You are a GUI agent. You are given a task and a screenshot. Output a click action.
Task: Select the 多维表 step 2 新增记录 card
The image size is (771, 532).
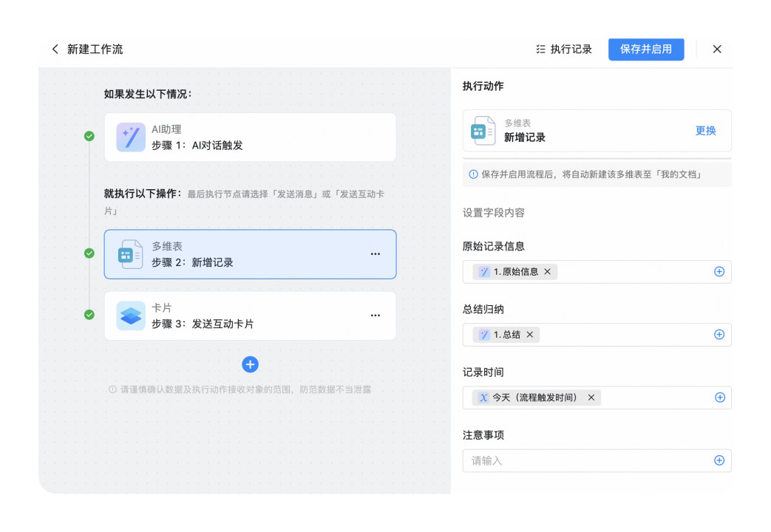[x=250, y=254]
